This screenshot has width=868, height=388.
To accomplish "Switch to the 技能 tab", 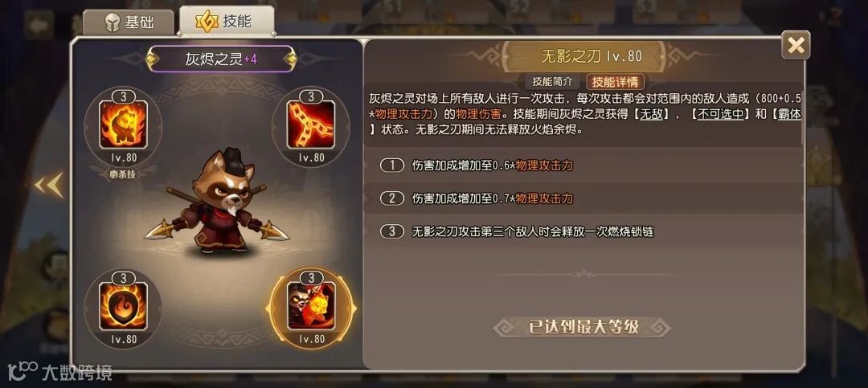I will click(x=227, y=21).
